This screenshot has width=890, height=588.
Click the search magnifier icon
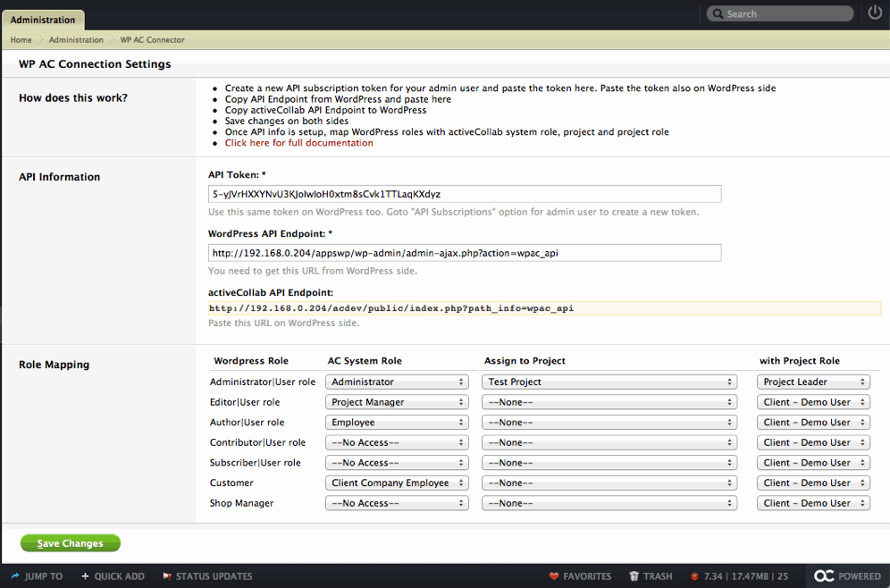tap(718, 13)
